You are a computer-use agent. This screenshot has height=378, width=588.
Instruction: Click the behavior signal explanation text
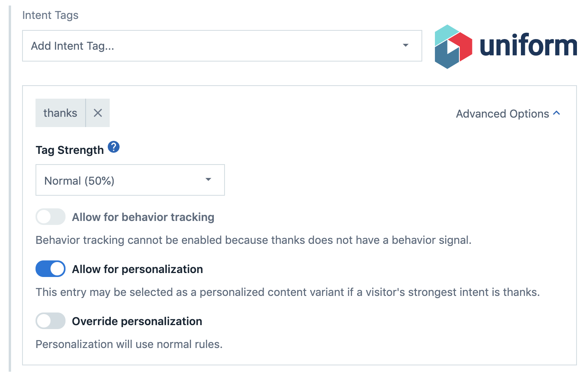tap(253, 240)
